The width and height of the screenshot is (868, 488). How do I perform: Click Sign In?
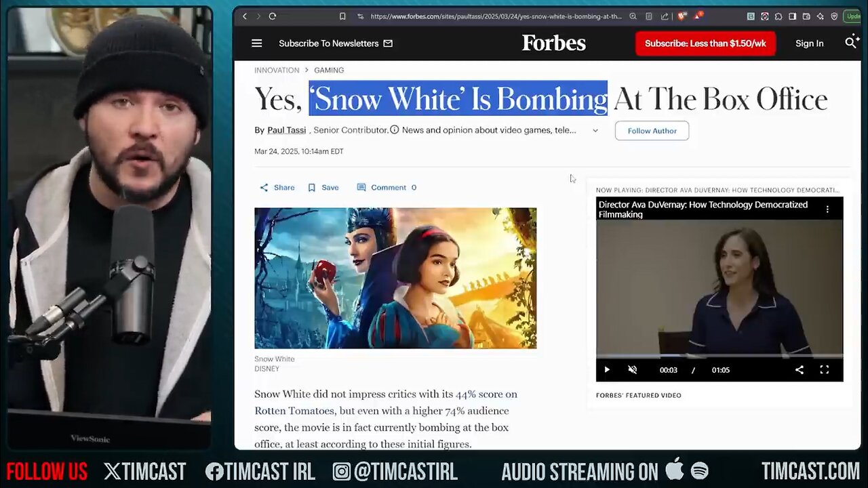point(810,43)
